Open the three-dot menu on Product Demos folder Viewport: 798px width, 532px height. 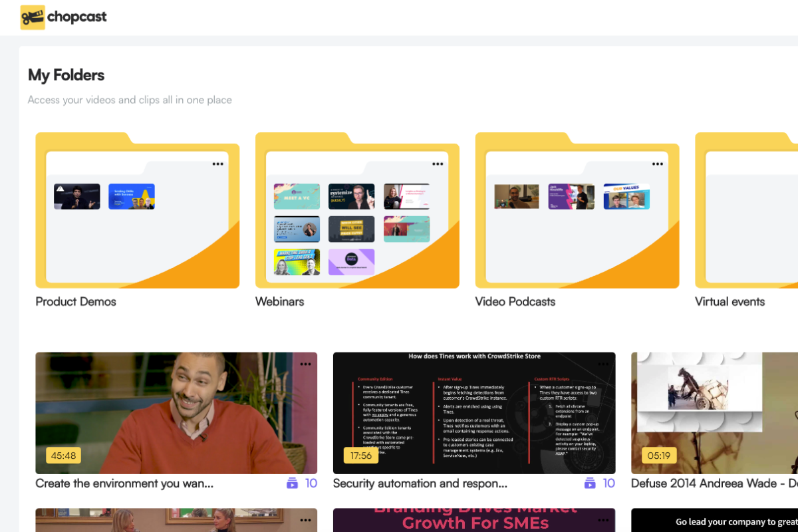(217, 164)
